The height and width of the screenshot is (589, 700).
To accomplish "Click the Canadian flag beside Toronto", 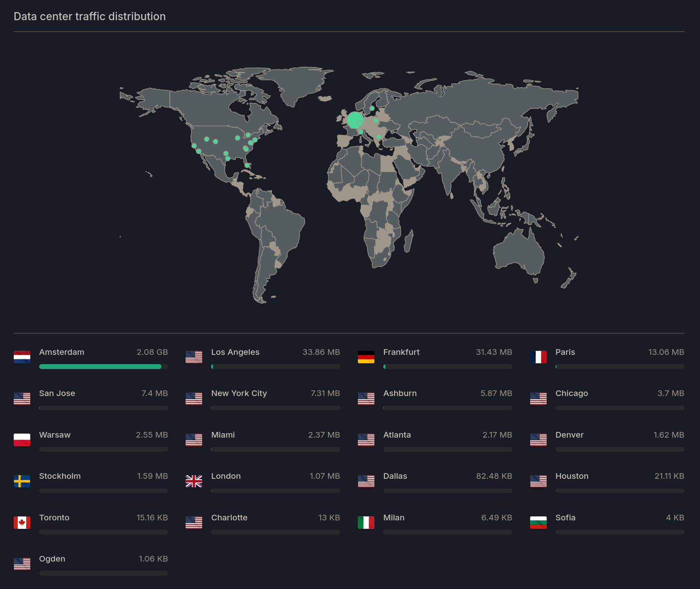I will (x=22, y=522).
